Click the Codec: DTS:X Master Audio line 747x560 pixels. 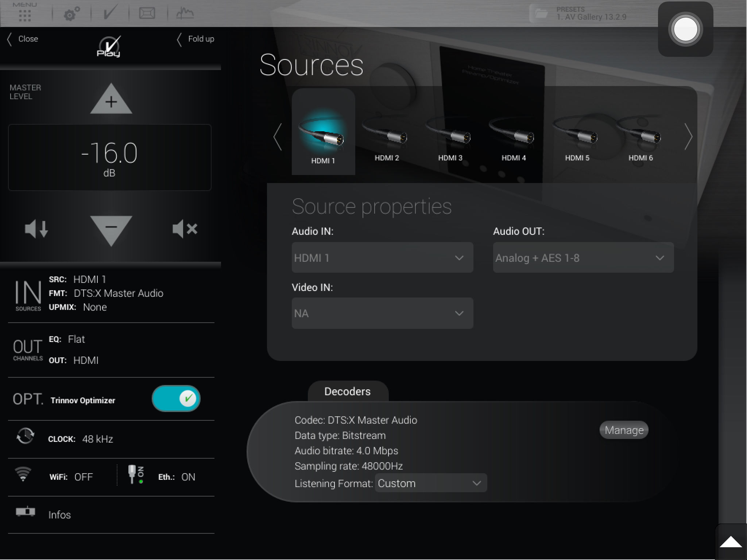[356, 420]
